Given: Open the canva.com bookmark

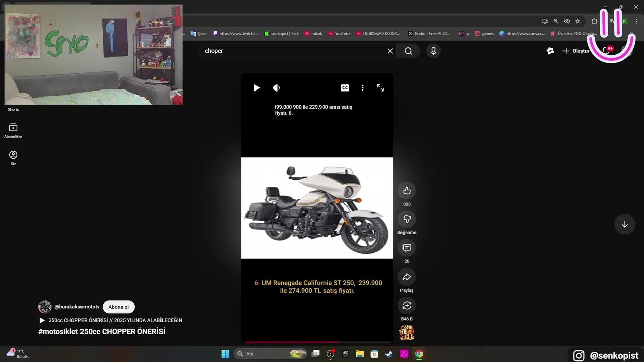Looking at the screenshot, I should point(522,33).
